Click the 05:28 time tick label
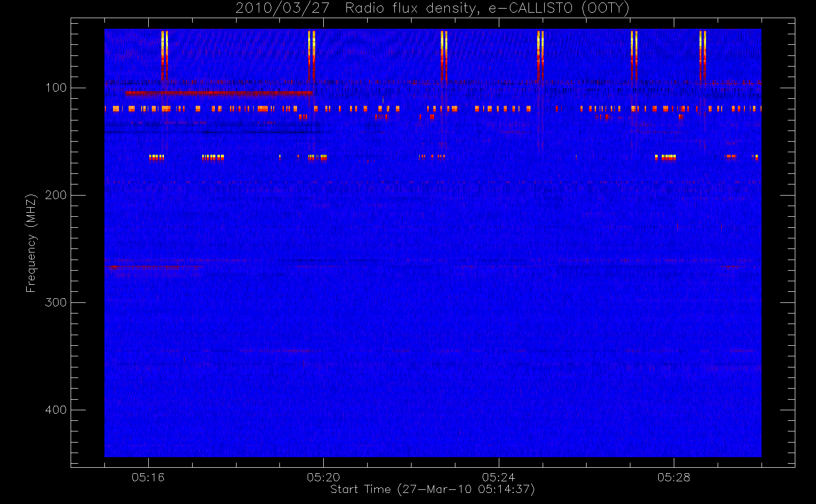This screenshot has width=816, height=504. point(674,477)
